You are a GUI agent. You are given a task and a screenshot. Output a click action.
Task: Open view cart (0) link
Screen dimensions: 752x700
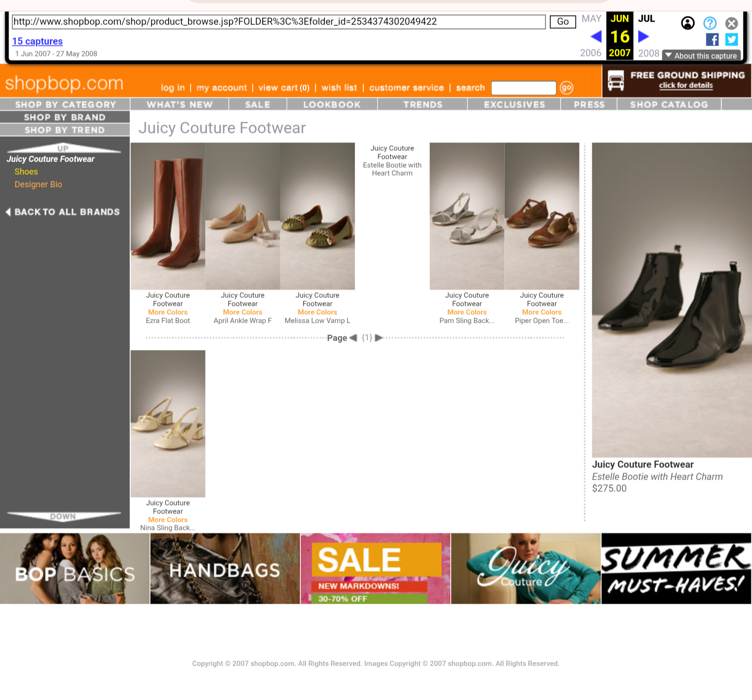point(284,88)
